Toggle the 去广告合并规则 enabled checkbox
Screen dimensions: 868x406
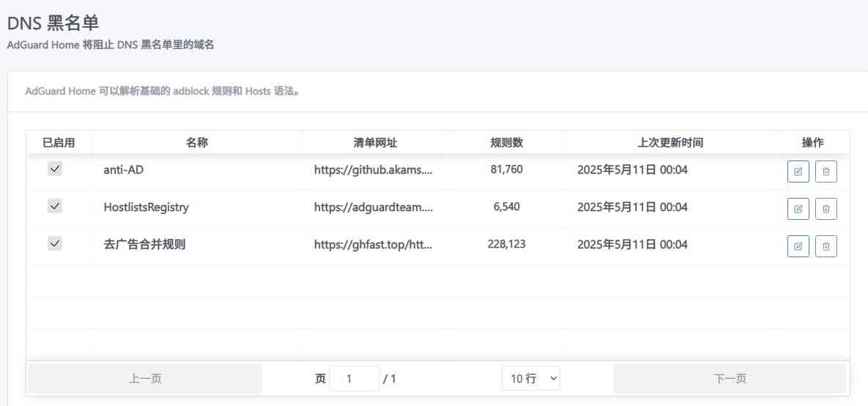point(55,244)
